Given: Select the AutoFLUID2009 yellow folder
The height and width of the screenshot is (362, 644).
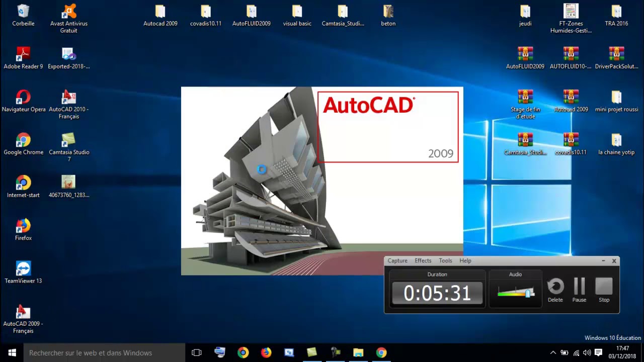Looking at the screenshot, I should [x=252, y=15].
